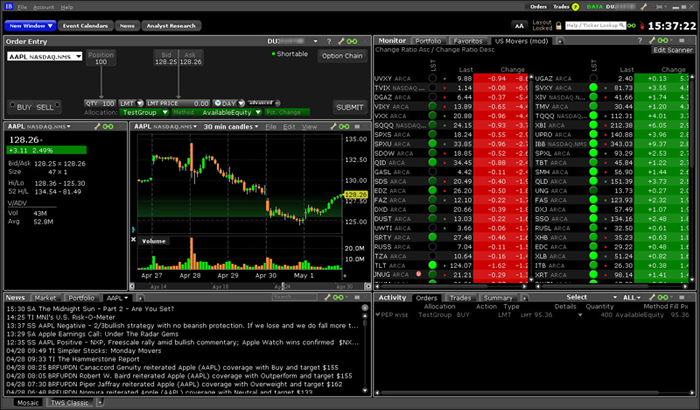The width and height of the screenshot is (700, 410).
Task: Toggle LST indicator for UGAZ row
Action: [593, 79]
